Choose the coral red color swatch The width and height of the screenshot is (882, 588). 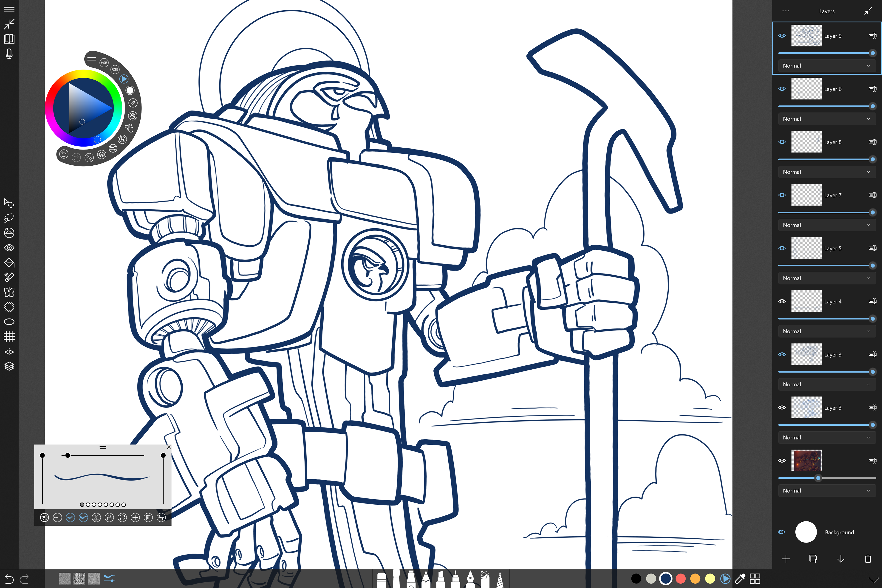coord(681,579)
